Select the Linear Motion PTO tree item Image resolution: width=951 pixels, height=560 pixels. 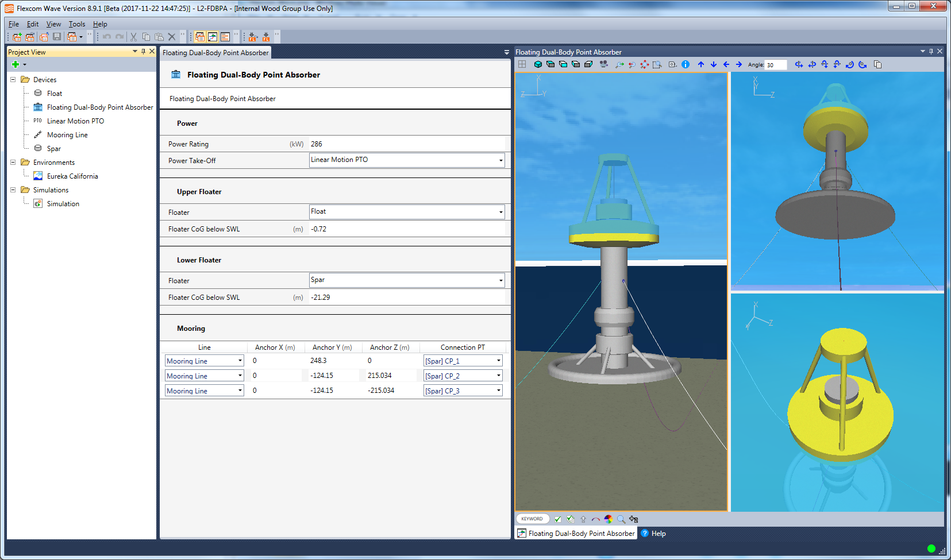(x=75, y=121)
